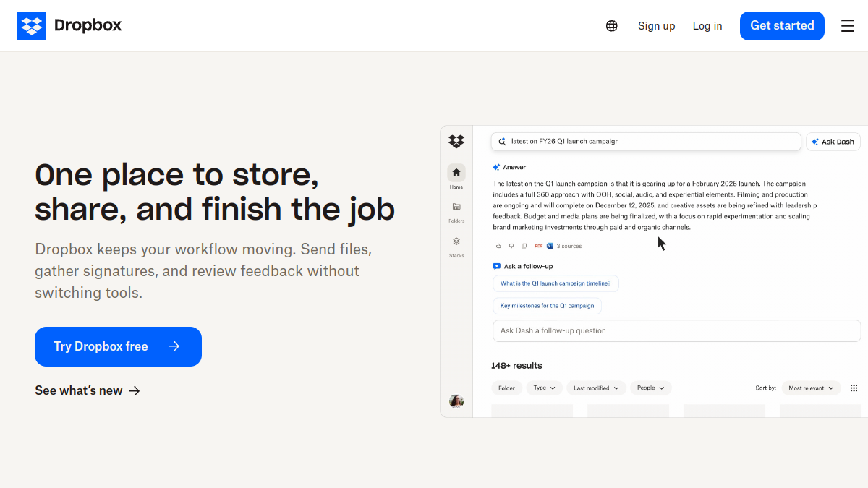
Task: Click the Dropbox logo in the header
Action: pyautogui.click(x=69, y=26)
